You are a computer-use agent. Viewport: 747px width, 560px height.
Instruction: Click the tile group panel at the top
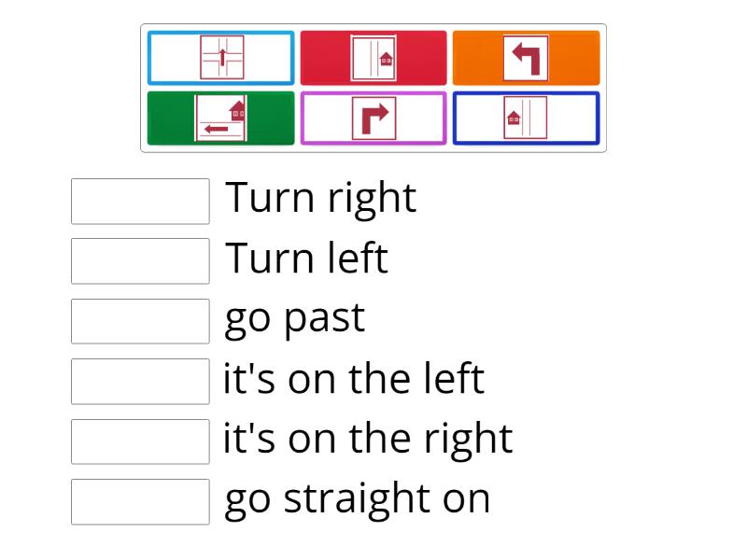point(373,87)
